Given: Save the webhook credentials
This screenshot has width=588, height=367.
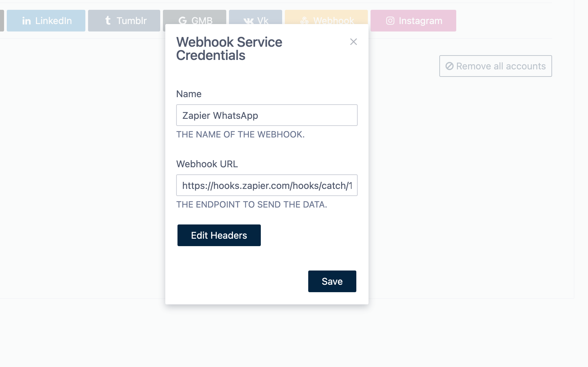Looking at the screenshot, I should click(x=332, y=281).
